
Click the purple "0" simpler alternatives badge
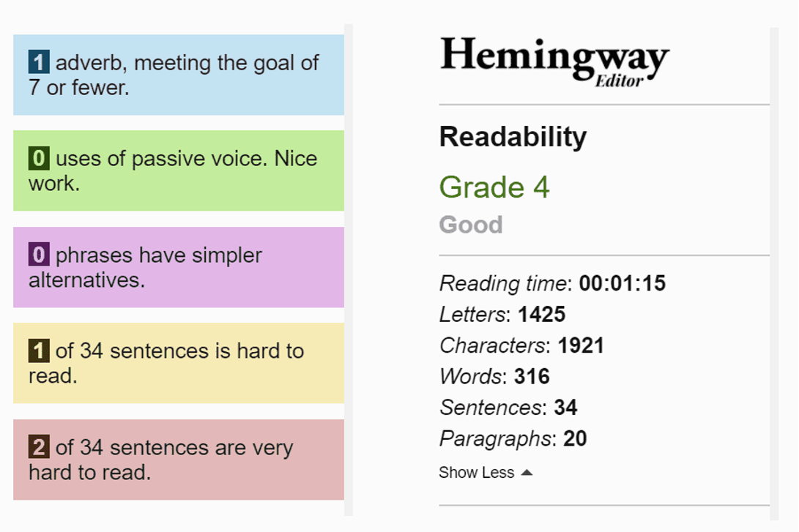[37, 255]
